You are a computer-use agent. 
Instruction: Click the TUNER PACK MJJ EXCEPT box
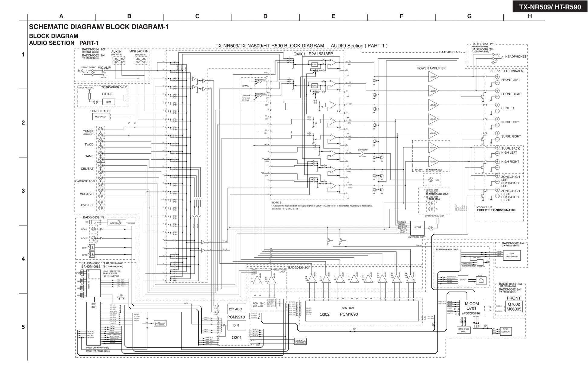tap(101, 117)
